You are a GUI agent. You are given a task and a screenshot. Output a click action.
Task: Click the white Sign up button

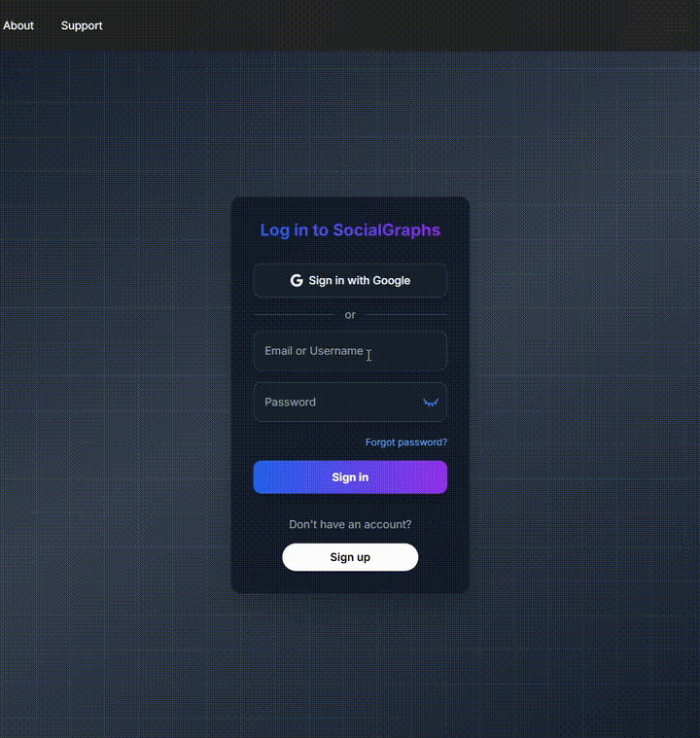tap(350, 557)
